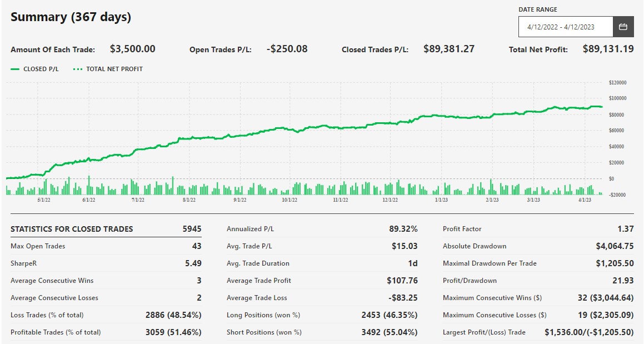Click the Amount Of Each Trade value
Screen dimensions: 644x344
[132, 49]
